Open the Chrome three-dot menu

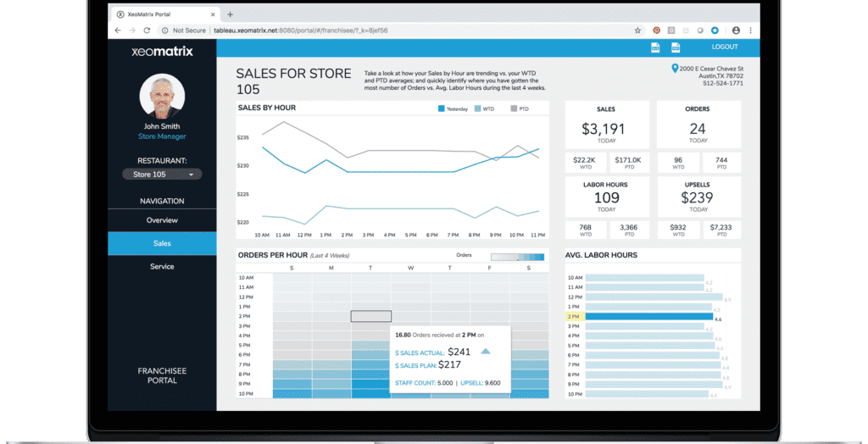click(751, 31)
